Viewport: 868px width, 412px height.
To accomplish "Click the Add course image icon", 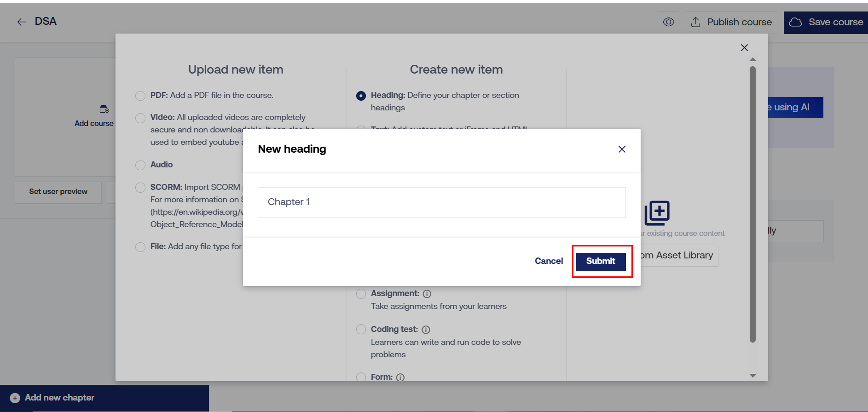I will click(x=104, y=109).
